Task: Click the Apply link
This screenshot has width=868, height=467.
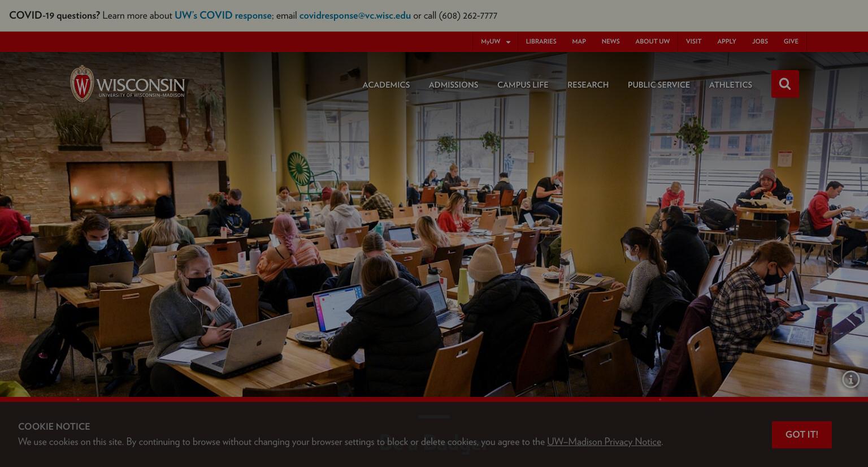Action: (726, 41)
